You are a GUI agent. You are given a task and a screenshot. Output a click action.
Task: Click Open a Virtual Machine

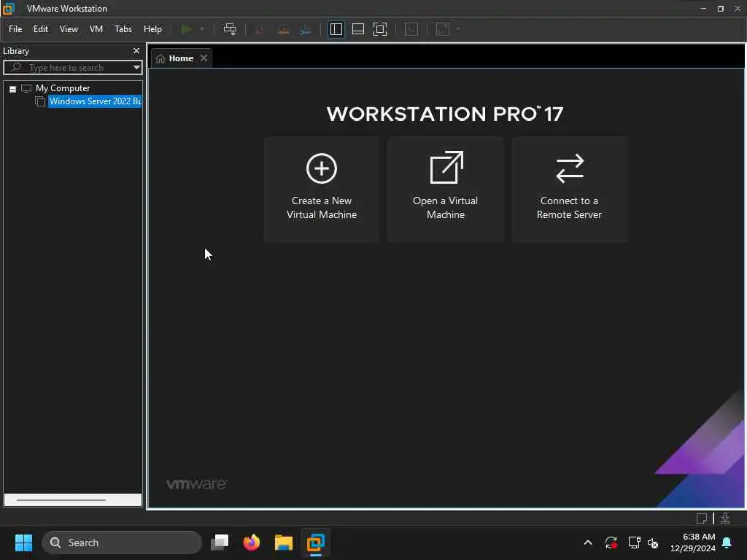point(446,189)
